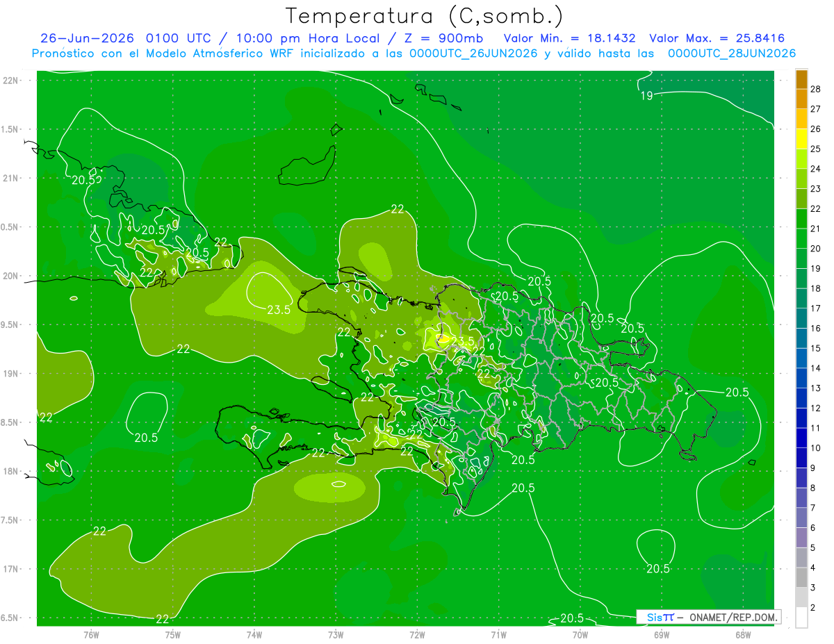The width and height of the screenshot is (834, 644).
Task: Select the purple color bar segment between 6 and 7
Action: [x=801, y=518]
